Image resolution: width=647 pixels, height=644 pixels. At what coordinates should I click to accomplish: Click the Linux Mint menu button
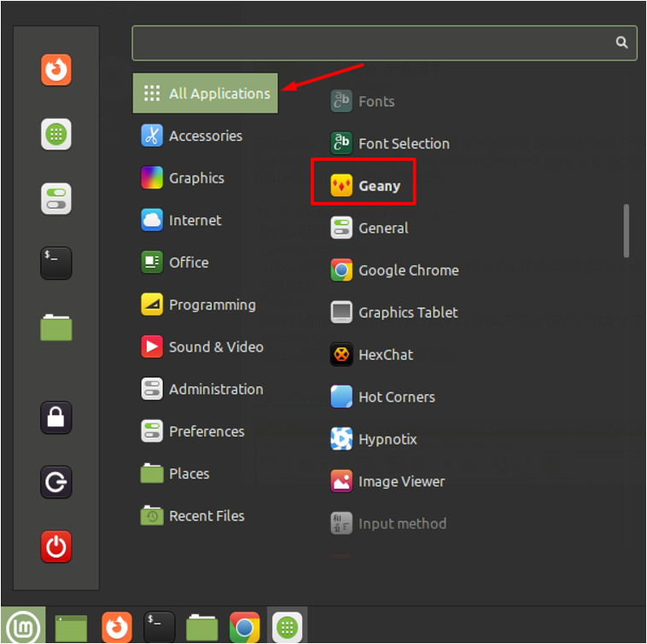click(x=23, y=625)
